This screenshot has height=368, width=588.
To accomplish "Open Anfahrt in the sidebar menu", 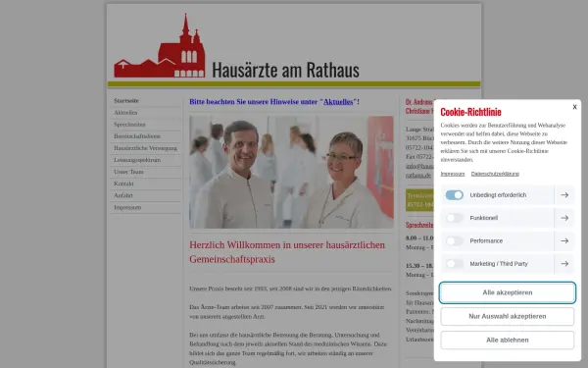I will (x=123, y=195).
